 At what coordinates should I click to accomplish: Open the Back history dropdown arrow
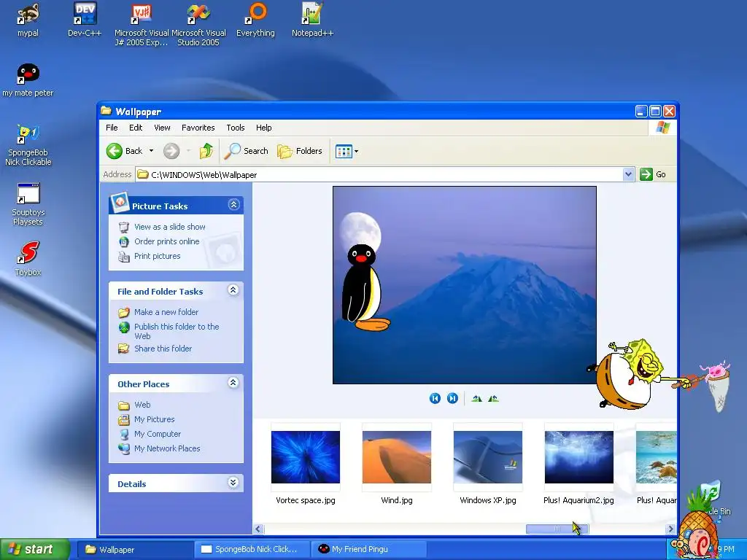coord(152,151)
